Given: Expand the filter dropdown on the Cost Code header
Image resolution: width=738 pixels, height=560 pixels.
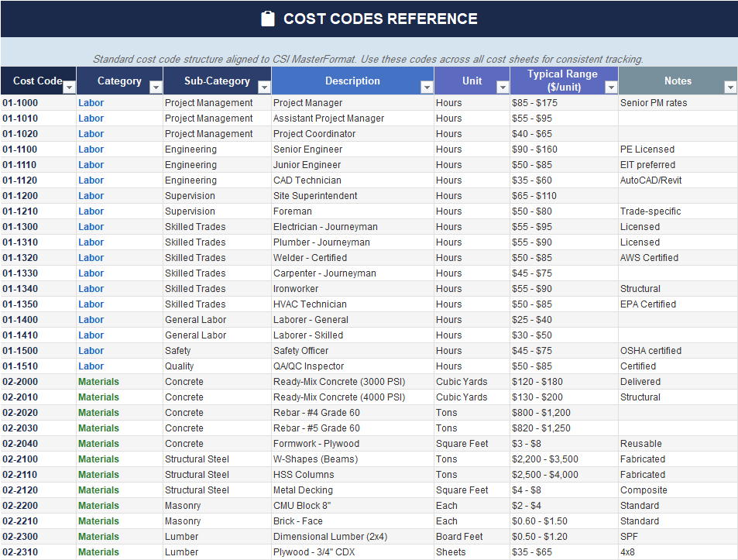Looking at the screenshot, I should [69, 86].
